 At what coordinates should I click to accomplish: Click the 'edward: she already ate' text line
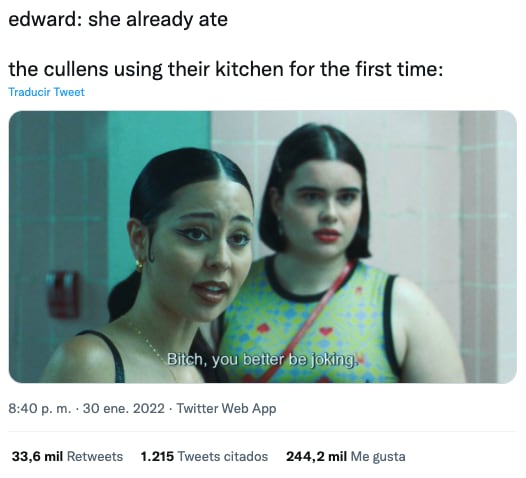pyautogui.click(x=118, y=19)
